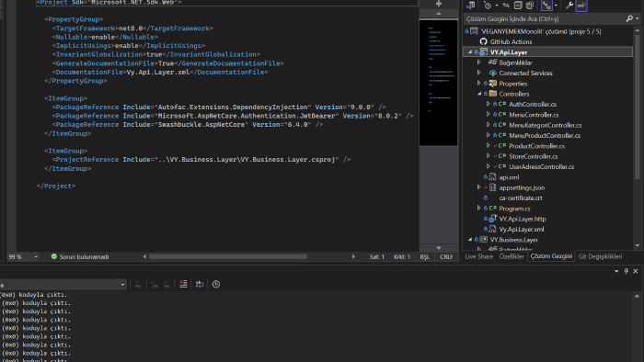
Task: Click the Sat: 1 line indicator
Action: click(376, 256)
